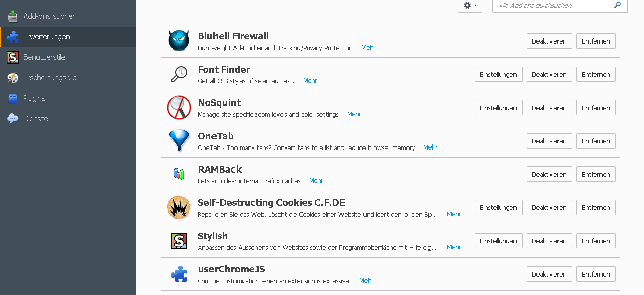Remove the OneTab extension
The height and width of the screenshot is (295, 644).
[595, 141]
